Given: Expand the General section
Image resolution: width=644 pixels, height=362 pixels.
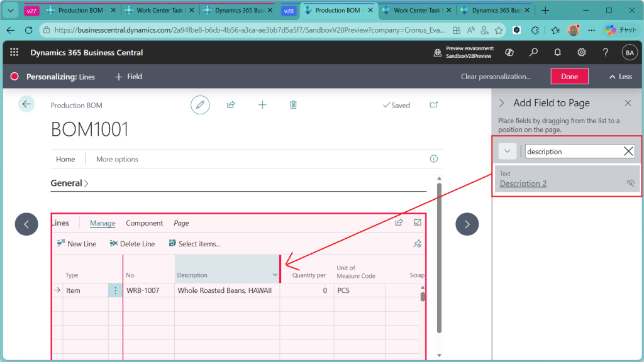Looking at the screenshot, I should click(69, 183).
